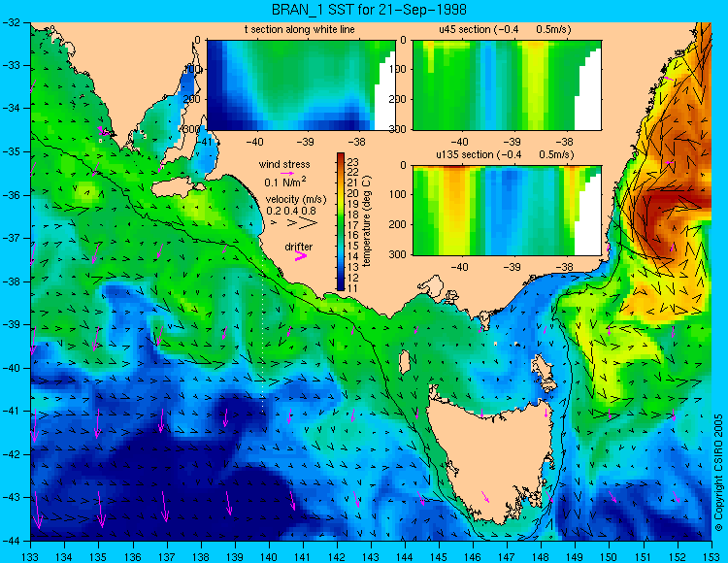Click the 'drifter' legend label

point(299,247)
